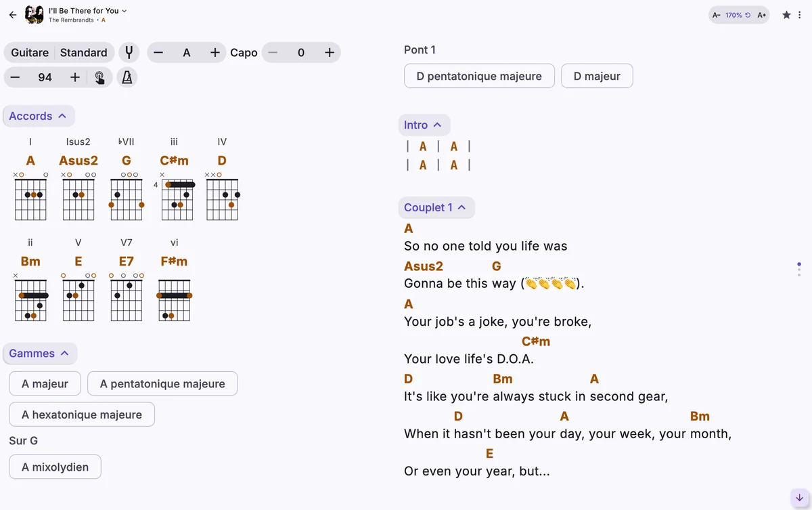Open the tuner via the tuning fork icon
This screenshot has width=812, height=510.
129,52
